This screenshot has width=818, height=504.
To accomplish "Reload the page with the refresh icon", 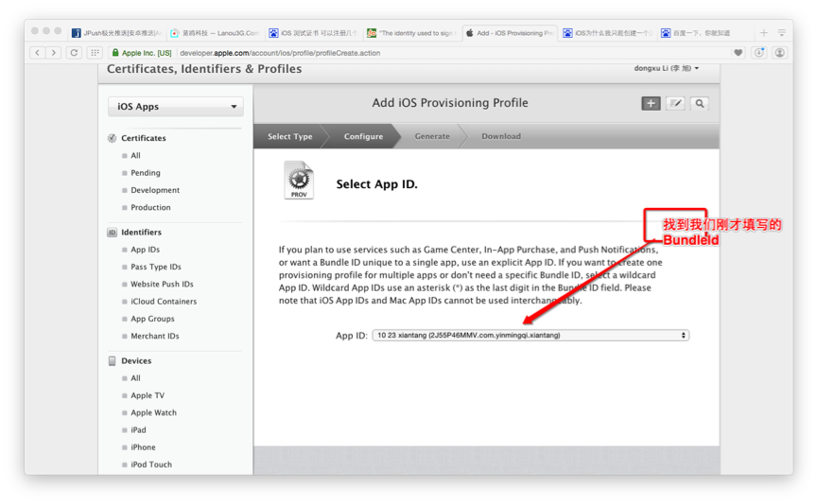I will (74, 53).
